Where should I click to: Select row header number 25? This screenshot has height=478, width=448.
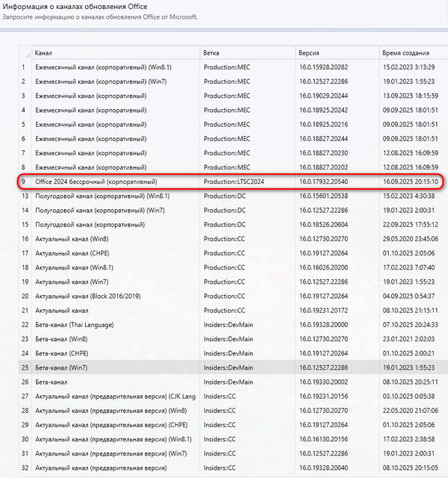pos(25,367)
